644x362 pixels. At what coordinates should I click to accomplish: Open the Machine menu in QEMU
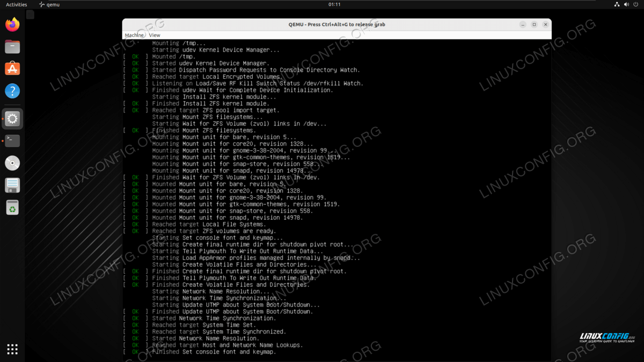pos(134,35)
